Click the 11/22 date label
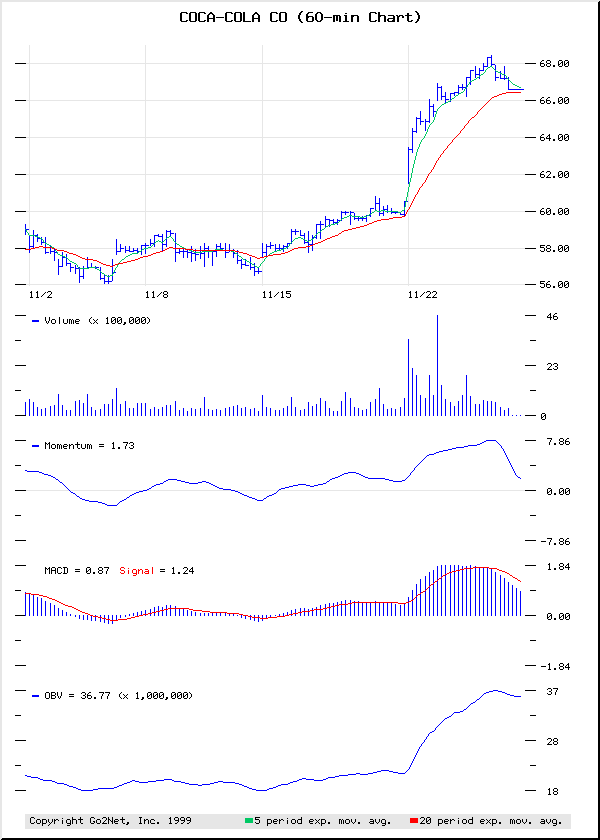 pyautogui.click(x=421, y=295)
